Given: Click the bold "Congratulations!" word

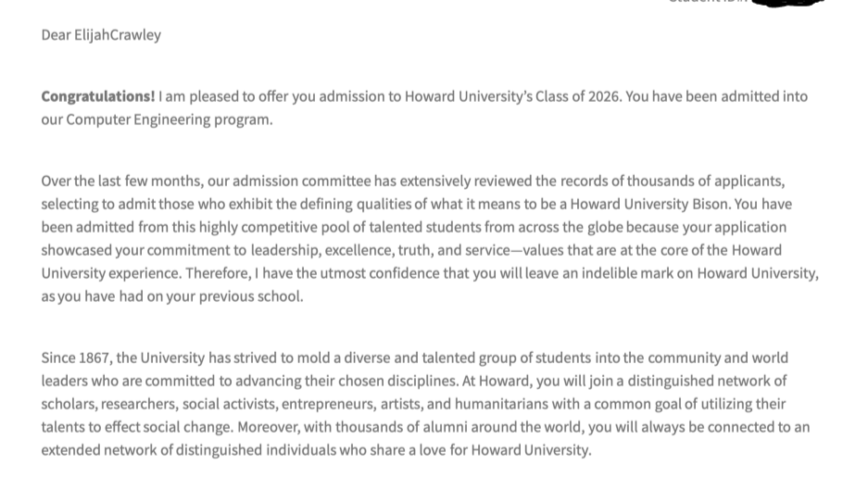Looking at the screenshot, I should (98, 96).
